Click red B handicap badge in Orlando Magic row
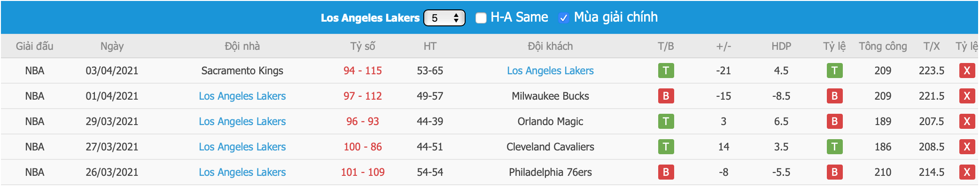This screenshot has width=980, height=189. pyautogui.click(x=834, y=121)
